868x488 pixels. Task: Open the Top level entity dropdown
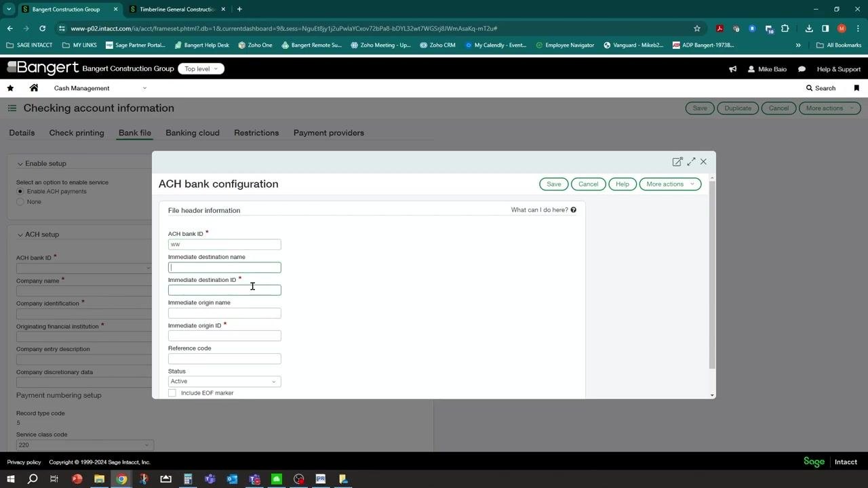click(201, 69)
